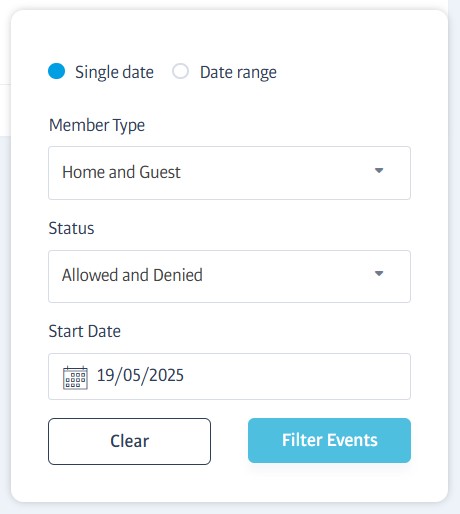Click the 'Home and Guest' selected value
Viewport: 460px width, 514px height.
[121, 172]
